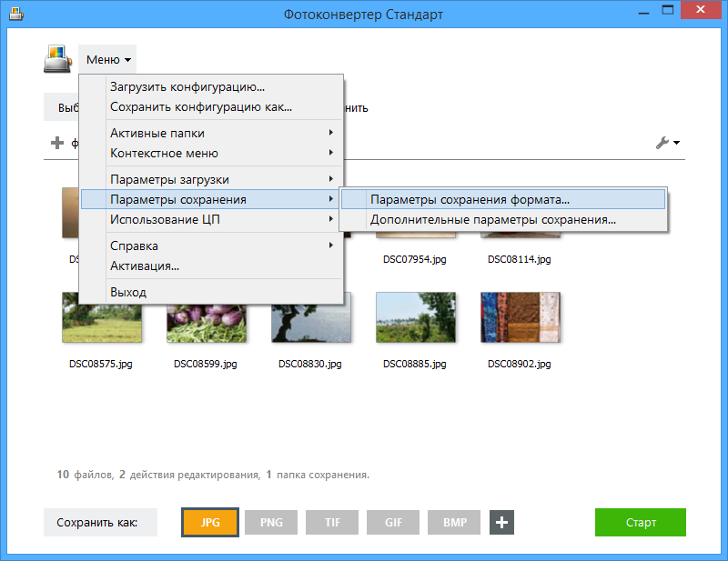Click the DSC08114.jpg file name
The width and height of the screenshot is (728, 561).
(519, 259)
